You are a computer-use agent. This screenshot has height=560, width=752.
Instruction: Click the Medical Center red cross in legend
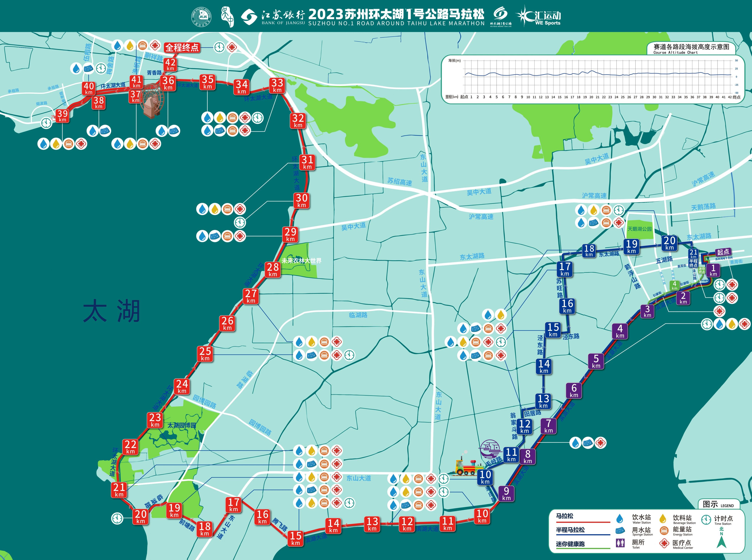664,543
